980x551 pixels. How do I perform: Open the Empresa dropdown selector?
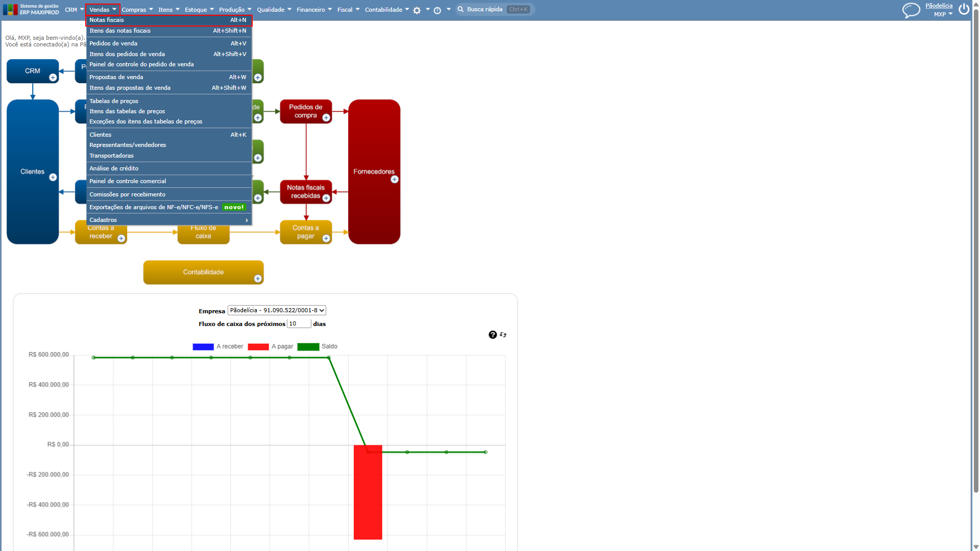277,310
